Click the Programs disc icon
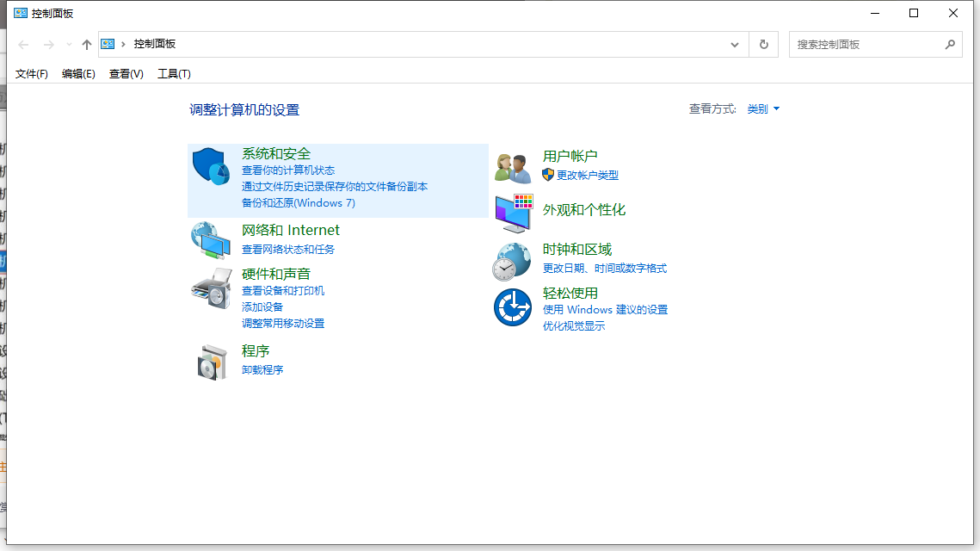The image size is (980, 551). tap(212, 362)
